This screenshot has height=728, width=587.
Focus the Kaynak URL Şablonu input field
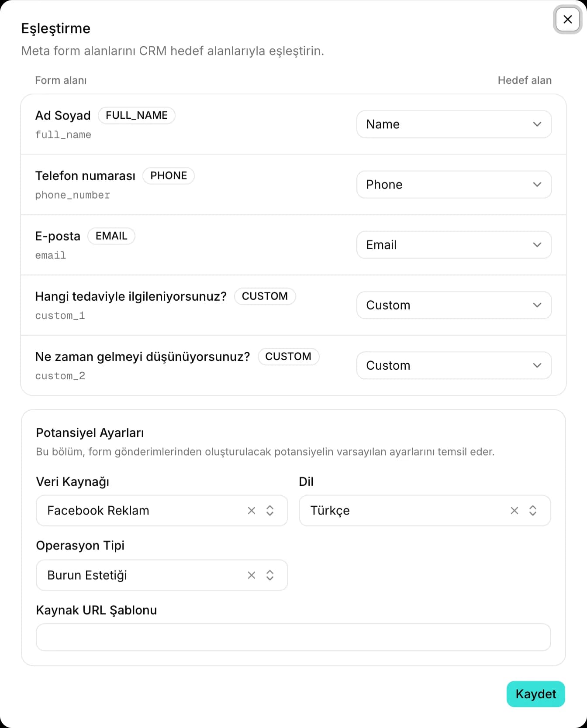(293, 637)
